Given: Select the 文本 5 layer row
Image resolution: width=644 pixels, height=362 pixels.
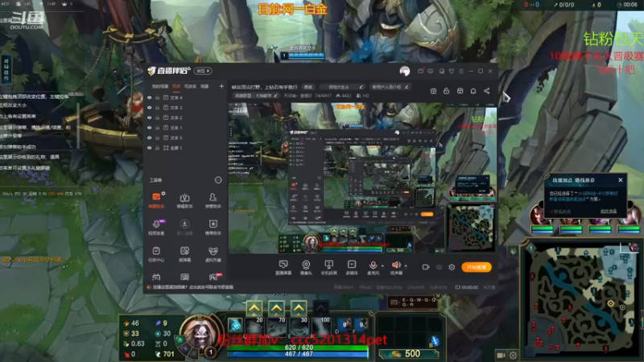Looking at the screenshot, I should (185, 138).
